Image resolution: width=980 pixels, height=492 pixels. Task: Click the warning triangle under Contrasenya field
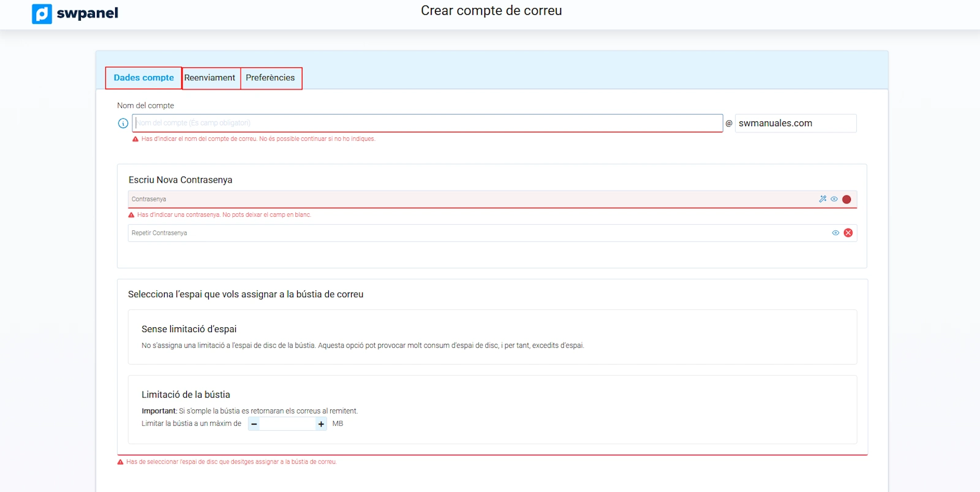[x=131, y=215]
